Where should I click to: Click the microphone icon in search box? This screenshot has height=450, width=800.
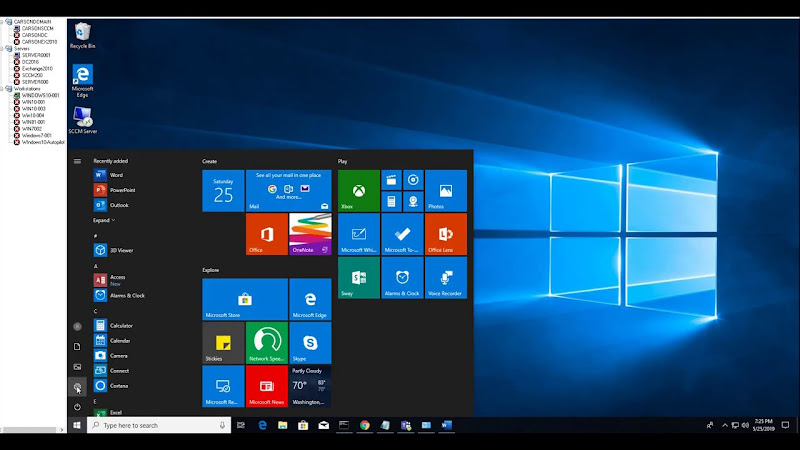(x=222, y=425)
